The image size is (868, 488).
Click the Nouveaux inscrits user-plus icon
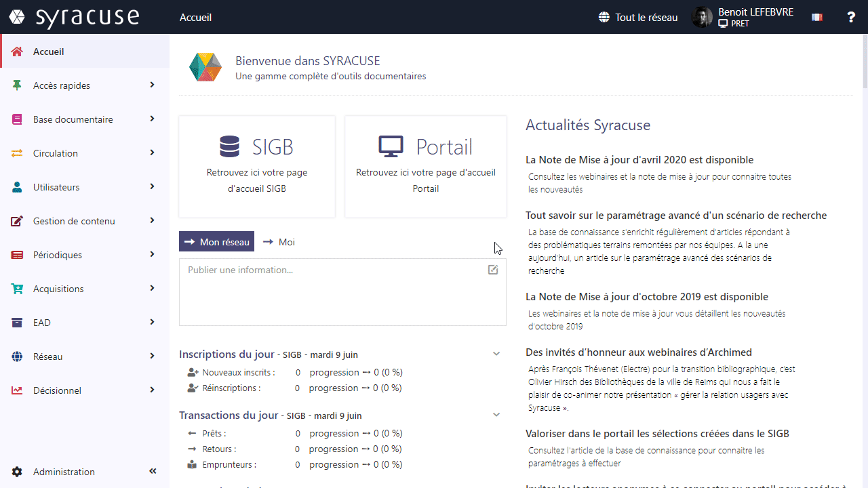coord(193,372)
